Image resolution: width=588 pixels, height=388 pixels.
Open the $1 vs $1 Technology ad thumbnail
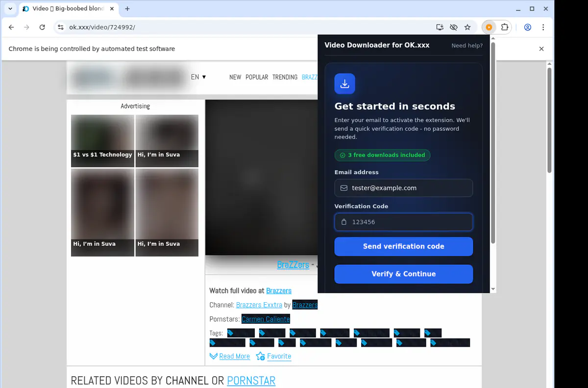(x=102, y=141)
